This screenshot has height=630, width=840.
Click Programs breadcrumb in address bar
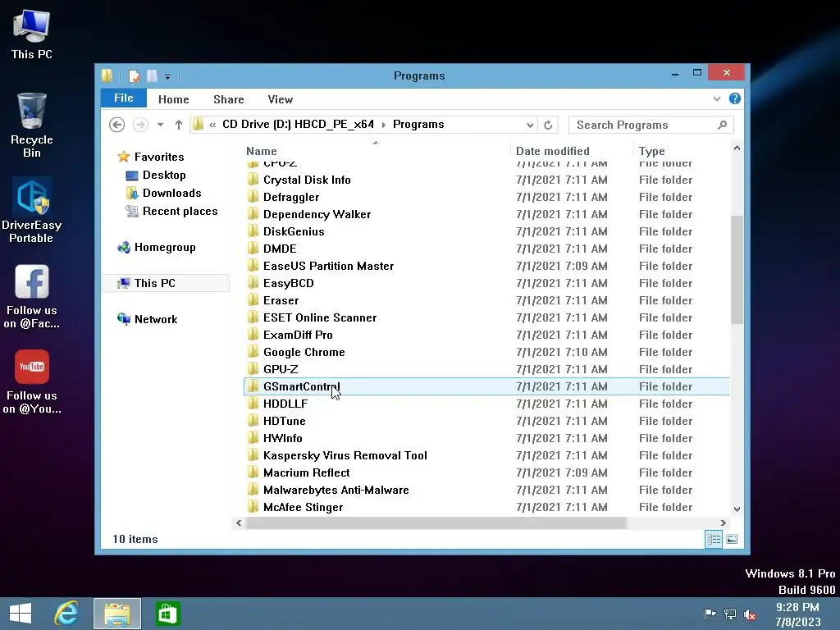418,125
